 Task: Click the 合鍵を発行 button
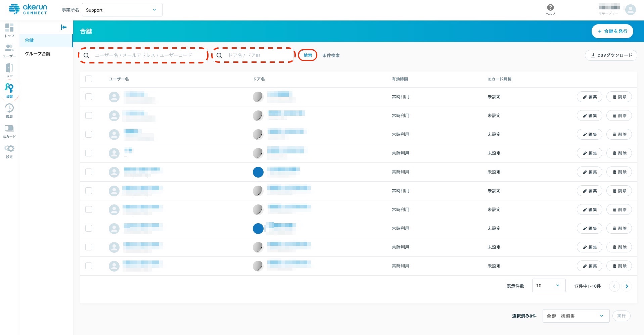612,31
